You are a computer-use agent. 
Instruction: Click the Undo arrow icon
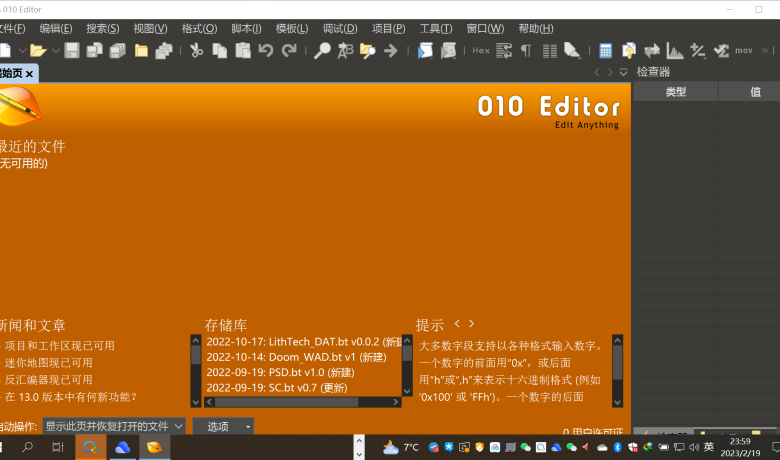[x=266, y=50]
